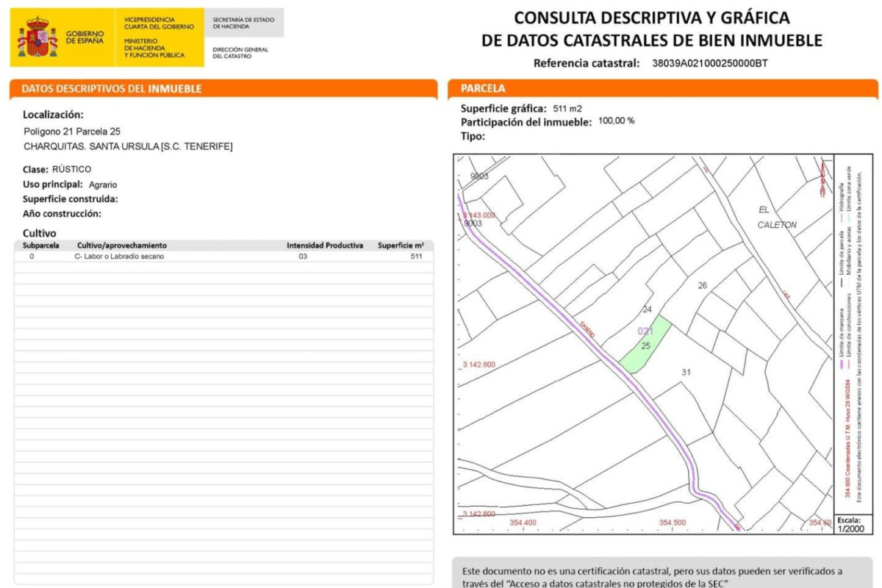Click parcel number 24 on the map
The image size is (882, 588).
[x=647, y=309]
